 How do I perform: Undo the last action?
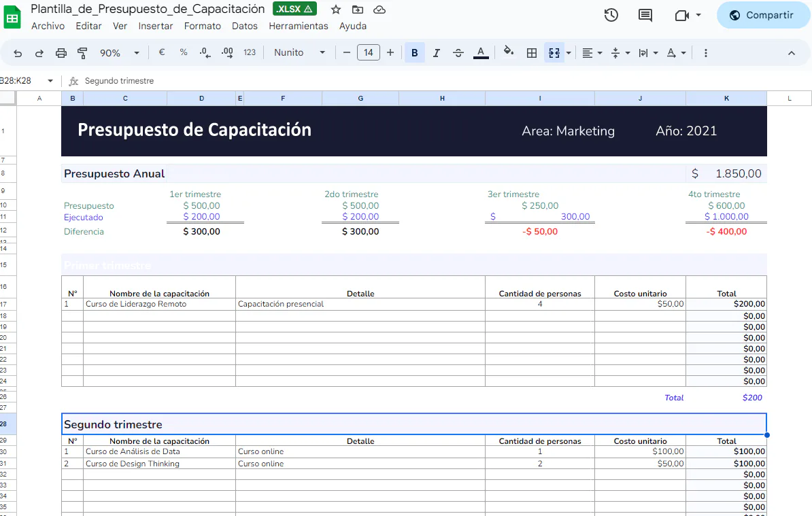(17, 52)
